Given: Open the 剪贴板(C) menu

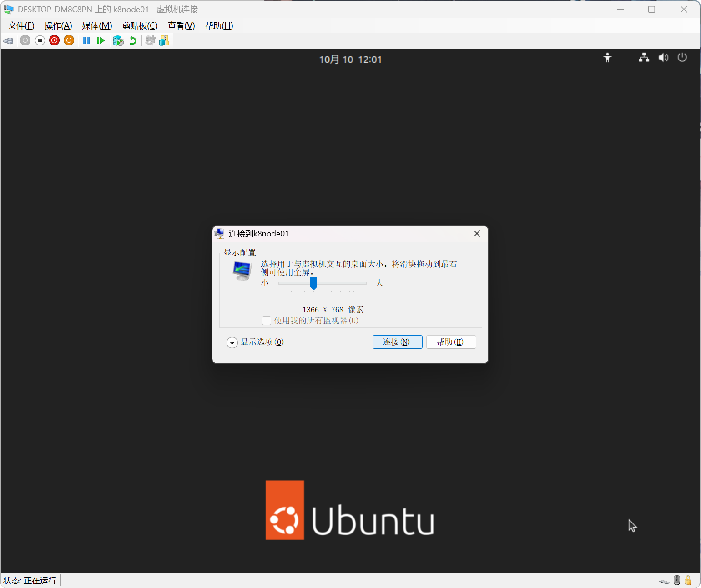Looking at the screenshot, I should pyautogui.click(x=140, y=26).
